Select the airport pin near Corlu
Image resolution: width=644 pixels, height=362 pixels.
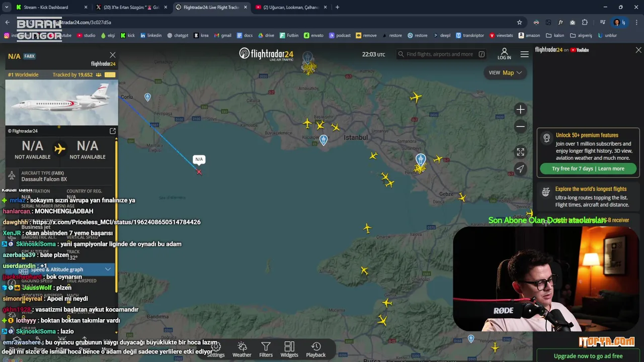[x=147, y=97]
